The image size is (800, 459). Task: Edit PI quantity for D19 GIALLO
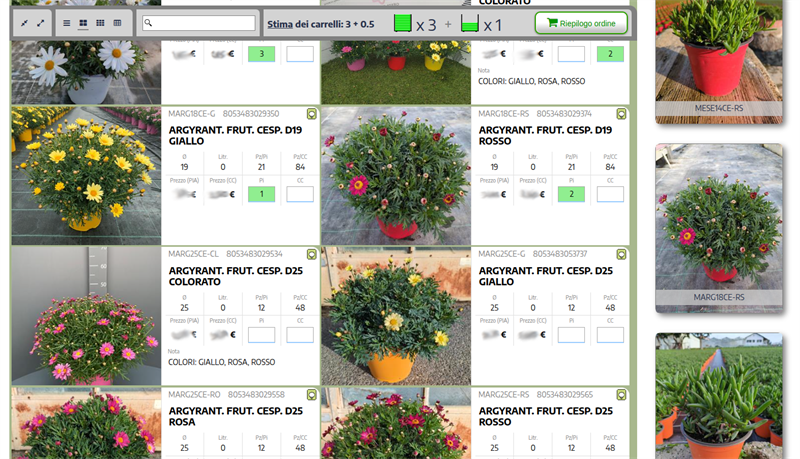pyautogui.click(x=261, y=194)
